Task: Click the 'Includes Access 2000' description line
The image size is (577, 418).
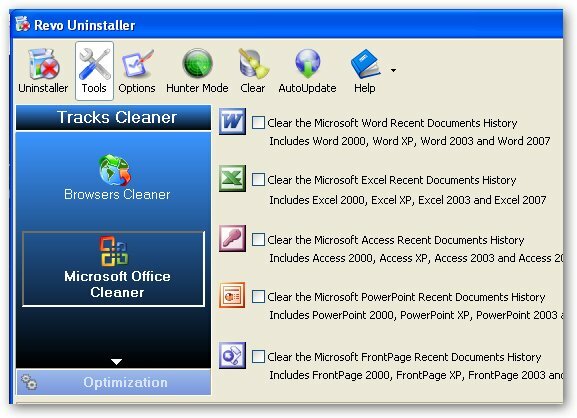Action: [x=416, y=258]
